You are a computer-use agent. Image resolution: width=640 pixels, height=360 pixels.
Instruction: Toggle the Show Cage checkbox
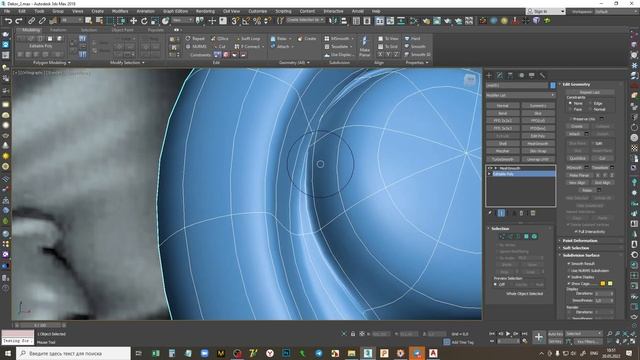coord(569,283)
